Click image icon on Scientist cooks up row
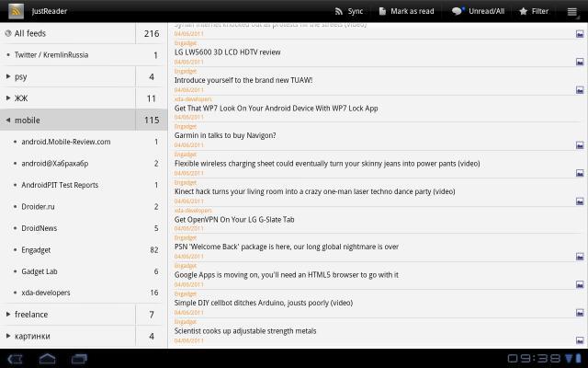Screen dimensions: 588x368 580,340
